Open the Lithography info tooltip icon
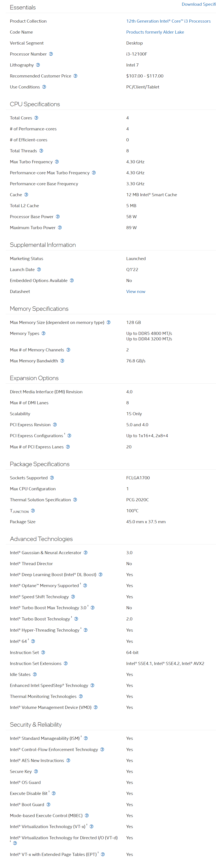 point(38,65)
